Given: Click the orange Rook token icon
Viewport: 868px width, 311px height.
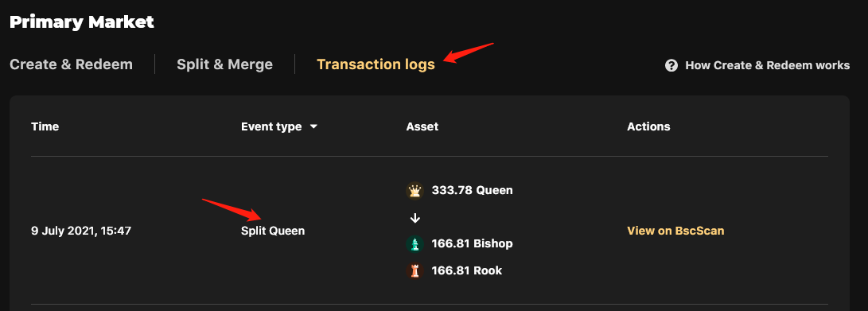Looking at the screenshot, I should pyautogui.click(x=415, y=270).
